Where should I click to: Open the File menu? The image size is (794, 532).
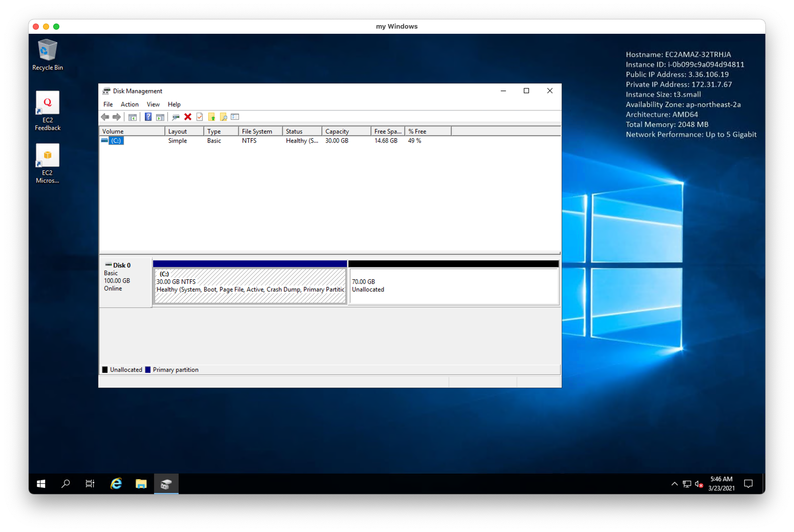[108, 104]
